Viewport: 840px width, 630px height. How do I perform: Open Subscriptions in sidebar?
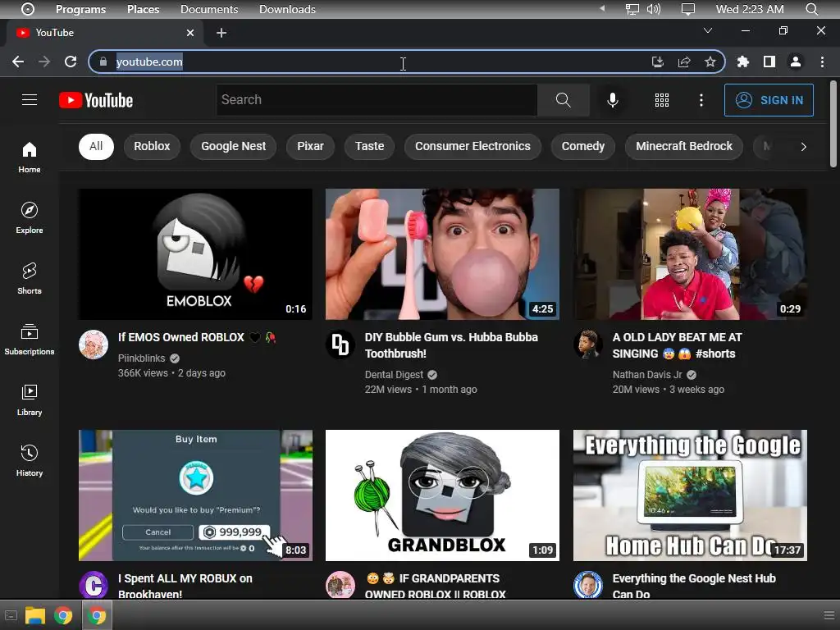30,339
